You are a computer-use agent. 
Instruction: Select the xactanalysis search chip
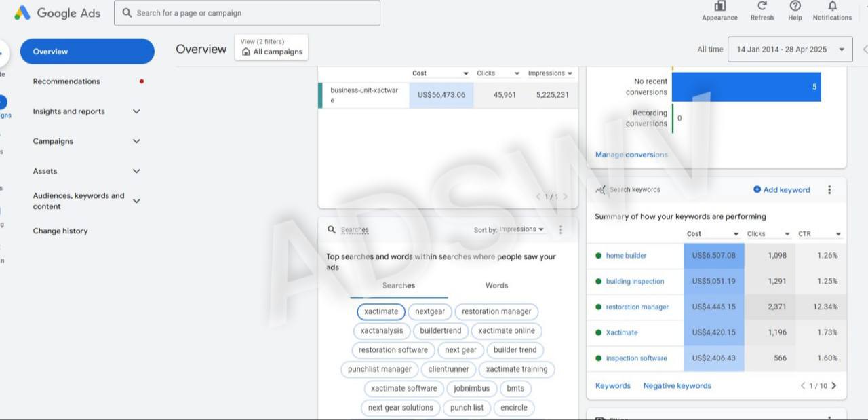pyautogui.click(x=382, y=331)
